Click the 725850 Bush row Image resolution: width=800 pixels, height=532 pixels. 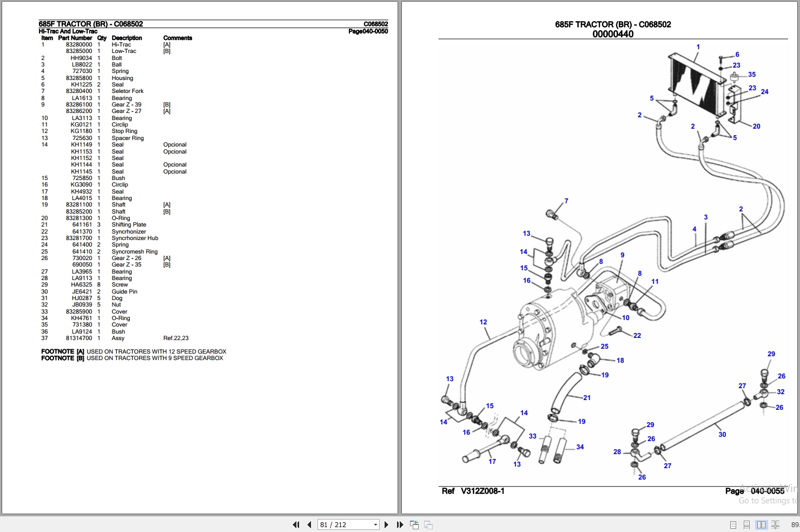pos(83,178)
